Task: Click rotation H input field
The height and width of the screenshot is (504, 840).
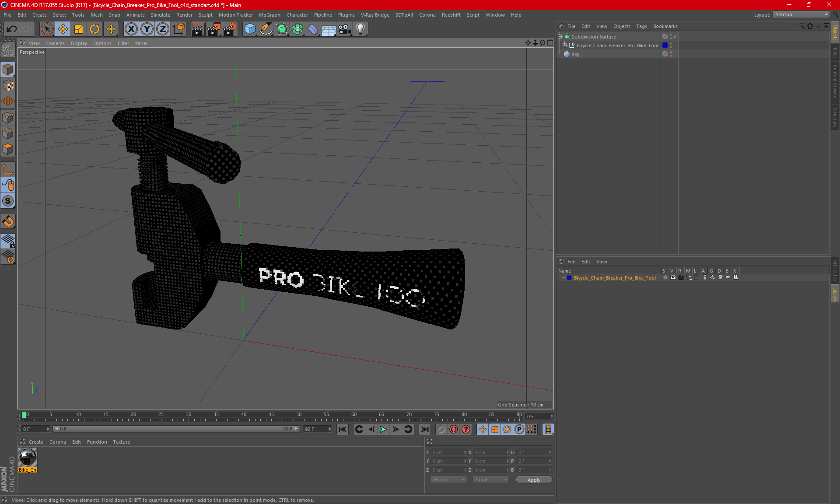Action: (534, 452)
